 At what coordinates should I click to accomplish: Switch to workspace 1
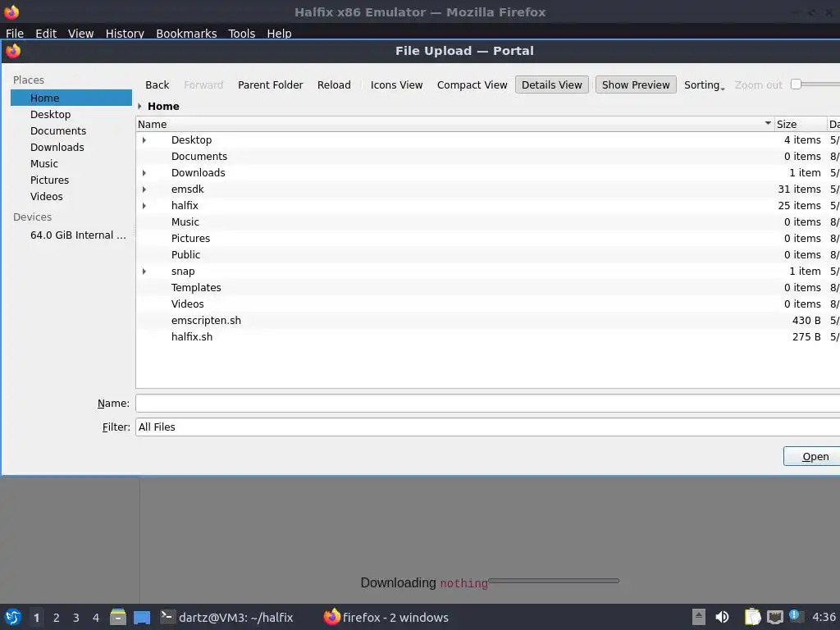pos(36,618)
